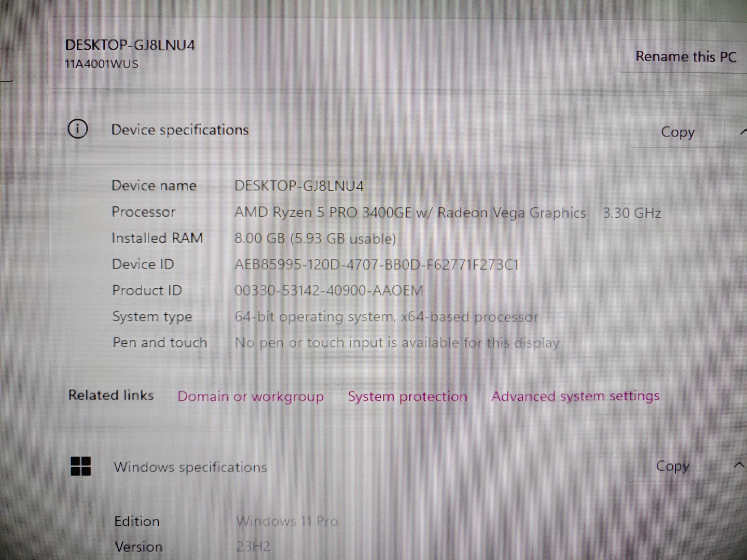Select the Pen and touch value text

[397, 343]
